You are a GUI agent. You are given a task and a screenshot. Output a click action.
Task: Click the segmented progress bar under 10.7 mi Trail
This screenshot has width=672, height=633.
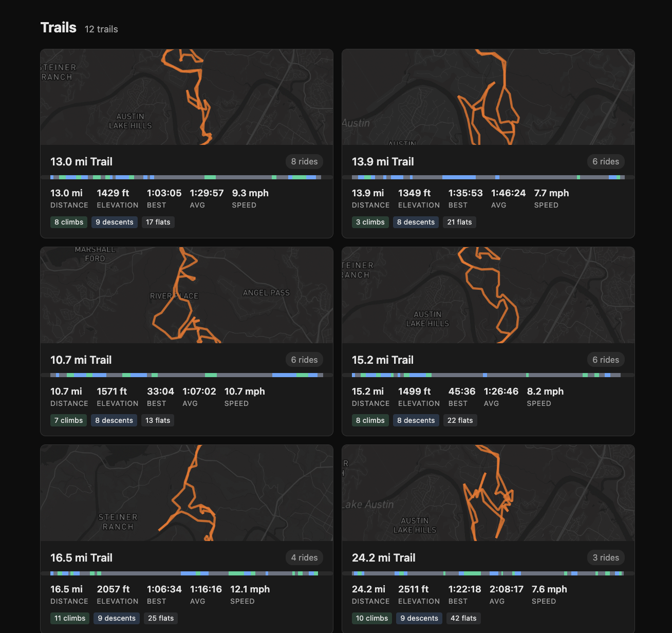click(x=186, y=375)
